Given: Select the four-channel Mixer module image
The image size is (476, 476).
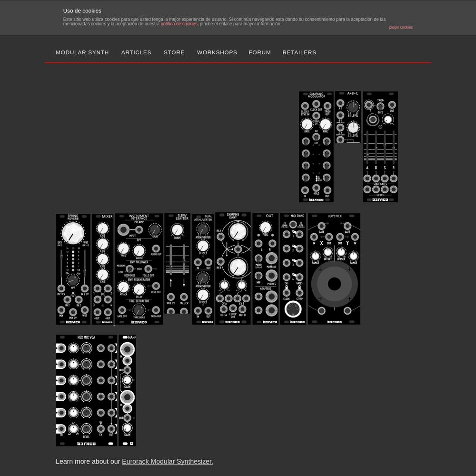Looking at the screenshot, I should point(103,269).
